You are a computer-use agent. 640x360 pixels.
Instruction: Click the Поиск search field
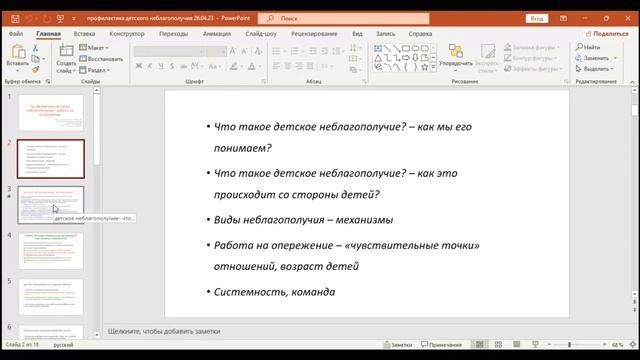pos(344,18)
